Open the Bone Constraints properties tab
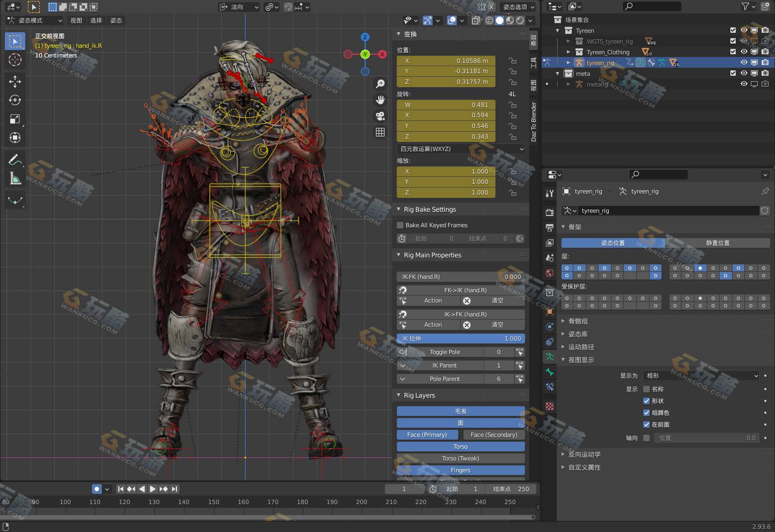Screen dimensions: 775x532 (x=549, y=386)
